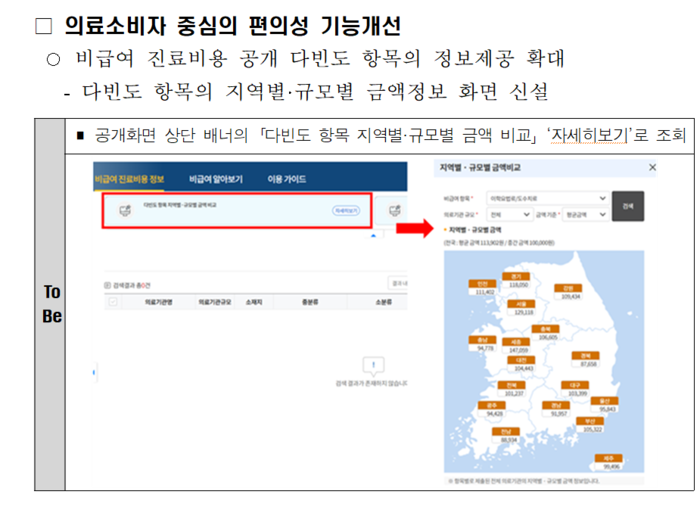Open the 비급여 항목 dropdown
Image resolution: width=700 pixels, height=507 pixels.
(547, 198)
